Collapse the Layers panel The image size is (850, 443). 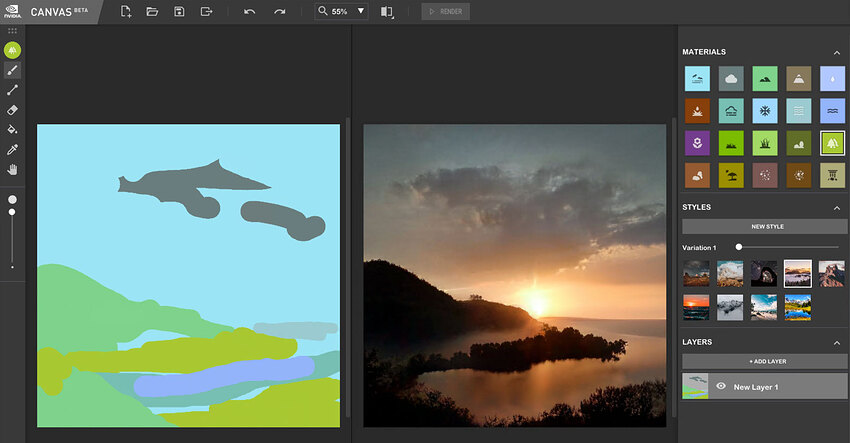point(837,343)
